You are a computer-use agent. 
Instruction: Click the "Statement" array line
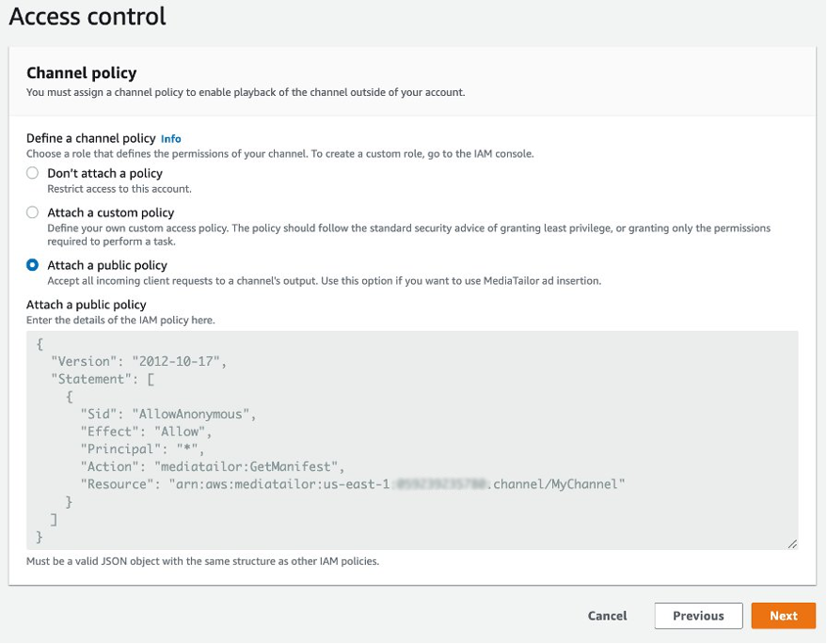click(x=99, y=379)
